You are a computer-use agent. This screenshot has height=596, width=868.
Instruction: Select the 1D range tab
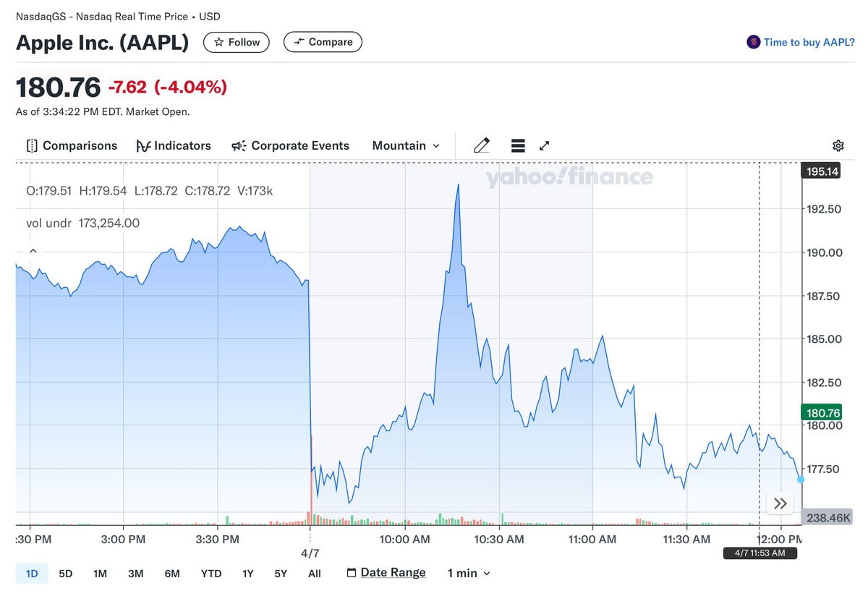(32, 574)
